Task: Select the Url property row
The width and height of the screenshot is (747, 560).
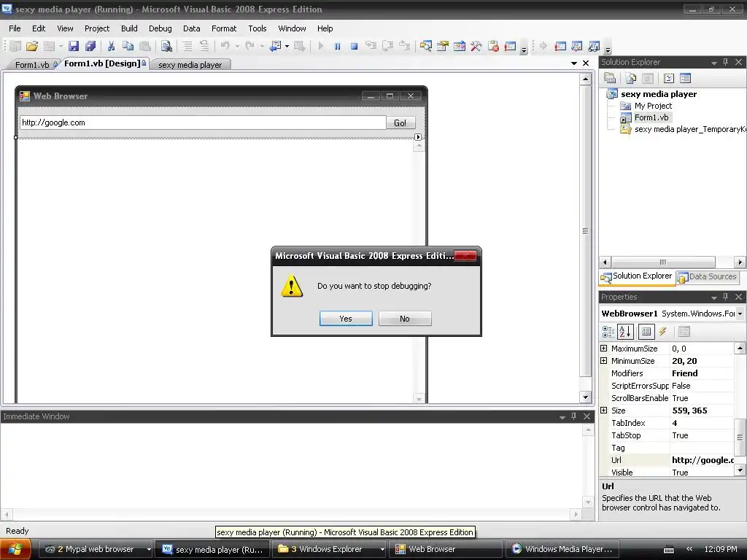Action: (667, 460)
